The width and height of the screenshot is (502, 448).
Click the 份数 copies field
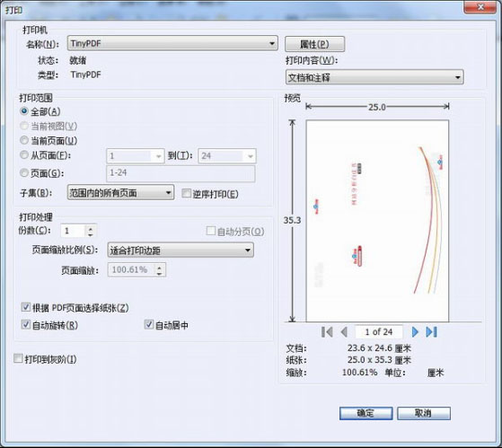pyautogui.click(x=74, y=231)
